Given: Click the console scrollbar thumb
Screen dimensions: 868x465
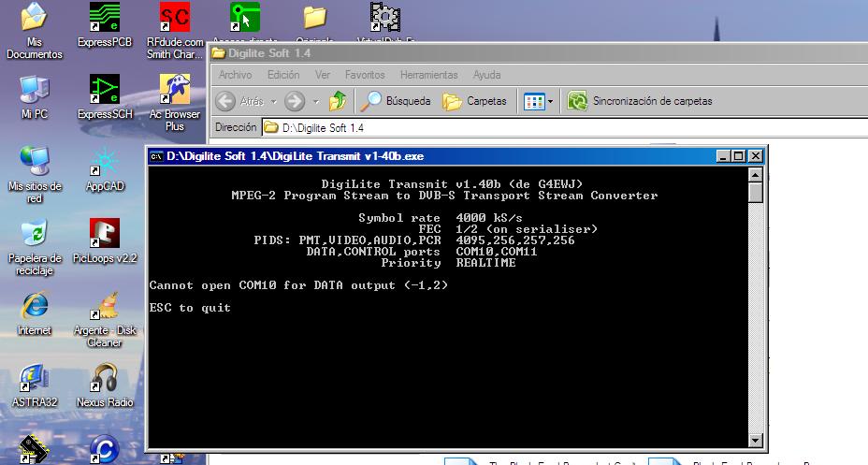Looking at the screenshot, I should (x=755, y=193).
